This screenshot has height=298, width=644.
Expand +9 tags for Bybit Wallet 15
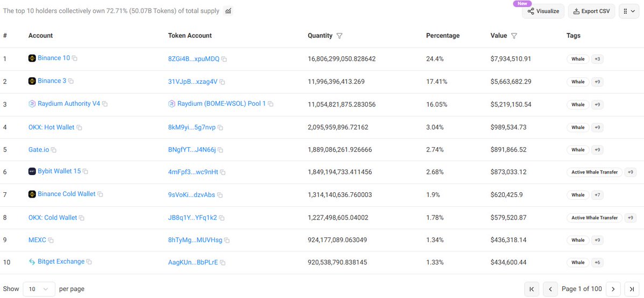click(631, 172)
